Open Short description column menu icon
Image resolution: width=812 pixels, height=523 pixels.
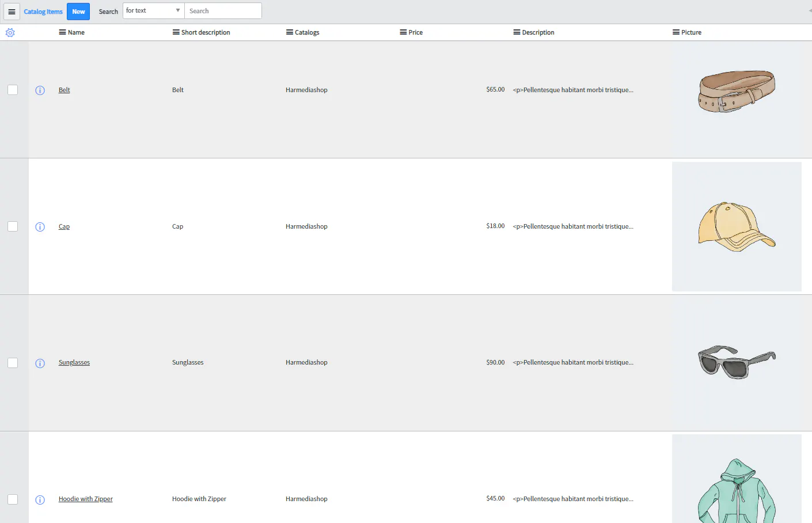point(176,32)
